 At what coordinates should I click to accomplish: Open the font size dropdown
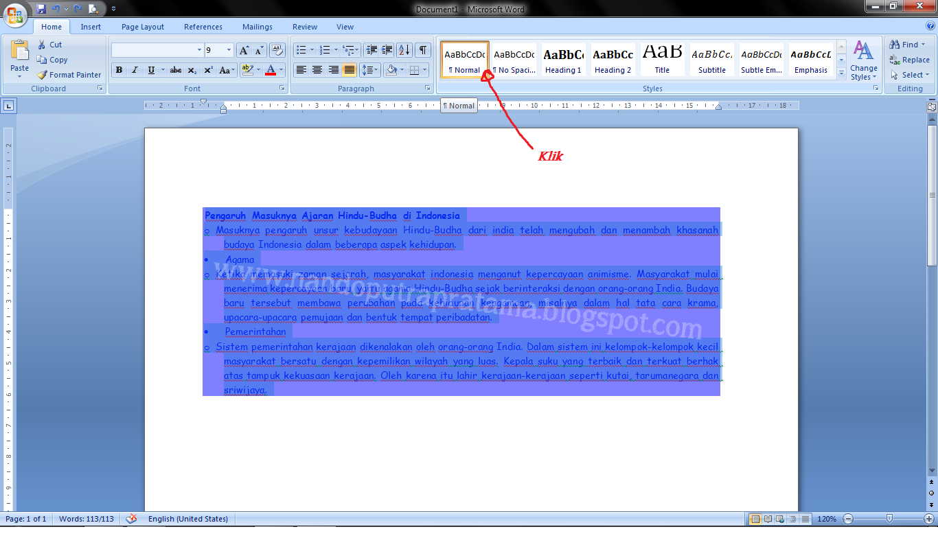point(229,50)
